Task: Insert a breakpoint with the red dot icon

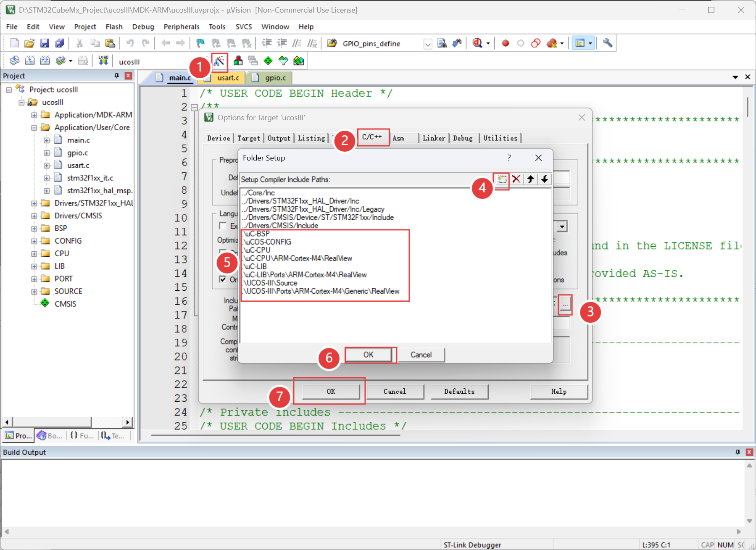Action: click(506, 43)
